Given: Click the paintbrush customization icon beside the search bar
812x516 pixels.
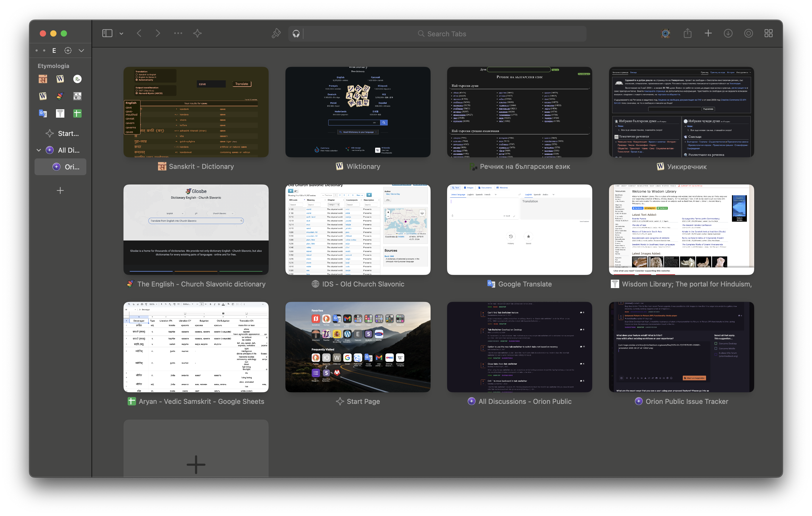Looking at the screenshot, I should coord(276,33).
